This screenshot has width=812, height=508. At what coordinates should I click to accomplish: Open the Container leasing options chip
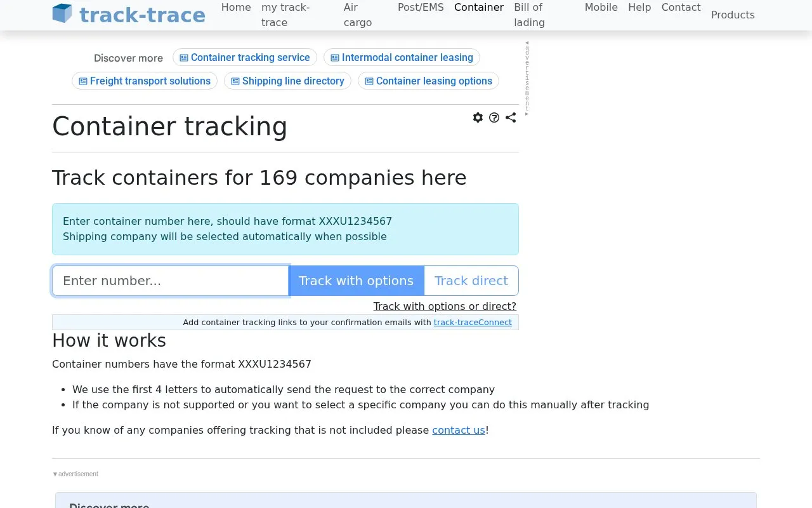point(428,81)
